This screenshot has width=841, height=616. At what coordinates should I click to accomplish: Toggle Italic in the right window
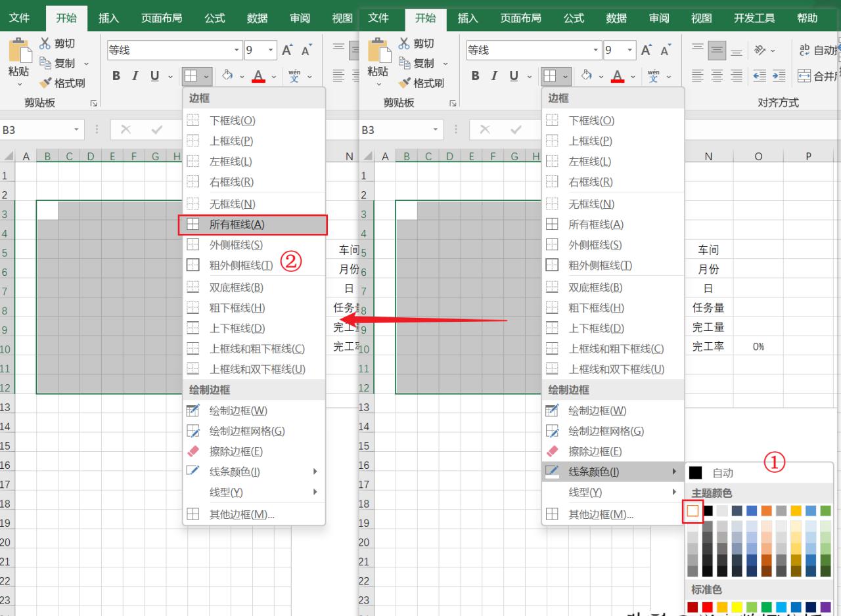[x=494, y=76]
